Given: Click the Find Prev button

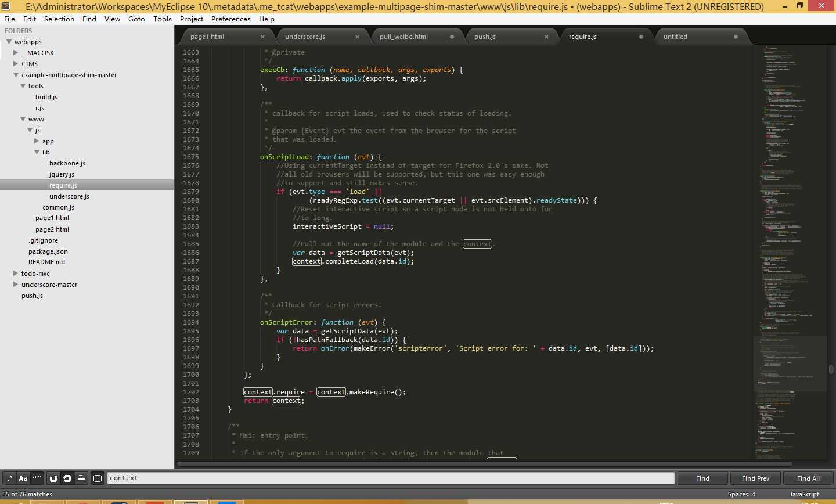Looking at the screenshot, I should click(755, 478).
